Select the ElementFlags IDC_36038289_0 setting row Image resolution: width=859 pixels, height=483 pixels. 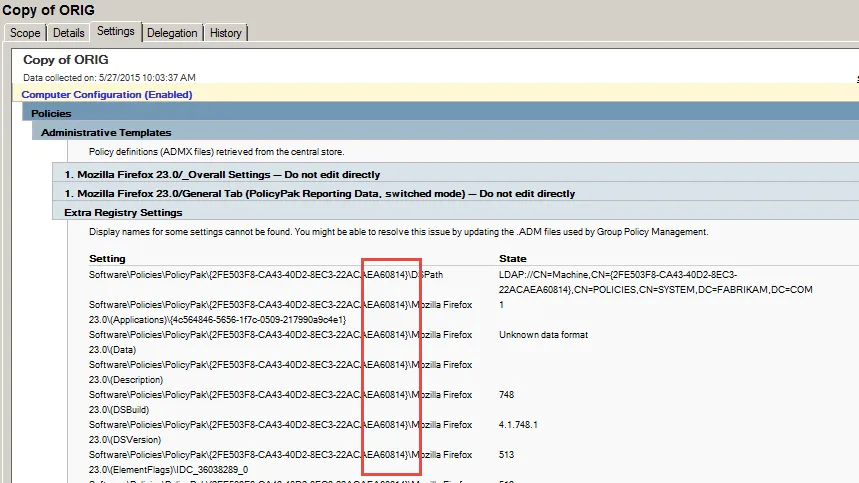tap(280, 461)
